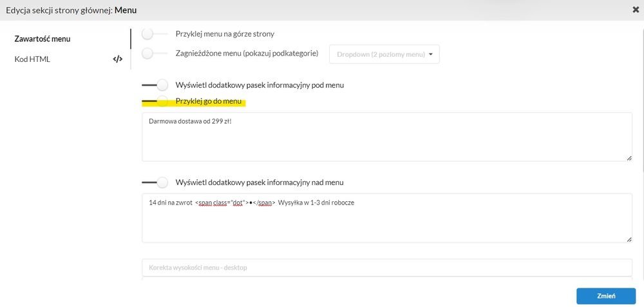Click the blue 'Zmień' button
Viewport: 644px width, 307px height.
point(606,296)
